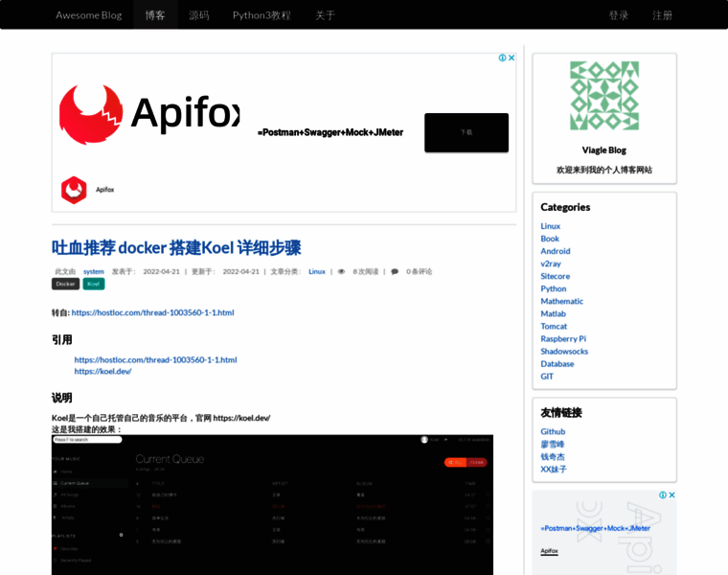Click the system author link

click(x=94, y=272)
